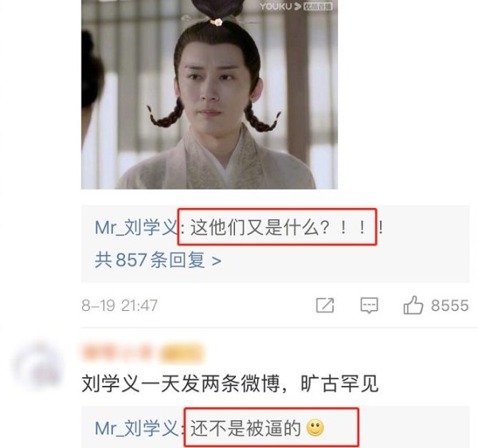Click the 857 number in replies link
This screenshot has height=448, width=478.
[131, 260]
